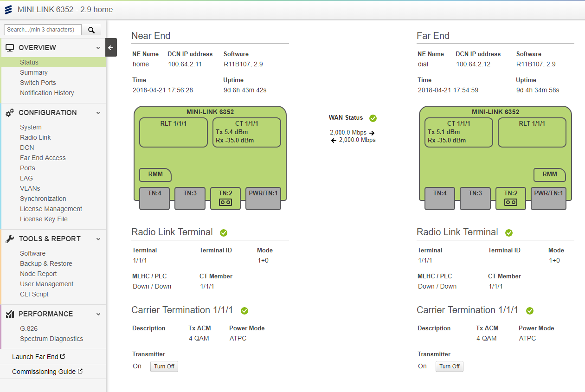Click the Overview monitor icon
The height and width of the screenshot is (392, 585).
pyautogui.click(x=10, y=47)
